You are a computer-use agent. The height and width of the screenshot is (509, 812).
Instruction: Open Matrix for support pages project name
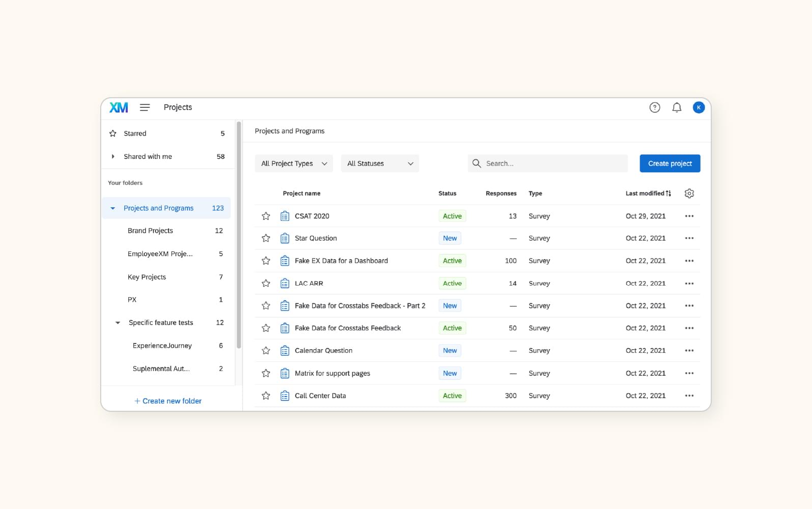point(332,373)
